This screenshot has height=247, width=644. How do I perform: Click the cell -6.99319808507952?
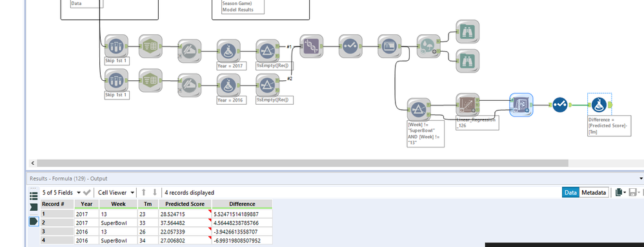point(243,240)
